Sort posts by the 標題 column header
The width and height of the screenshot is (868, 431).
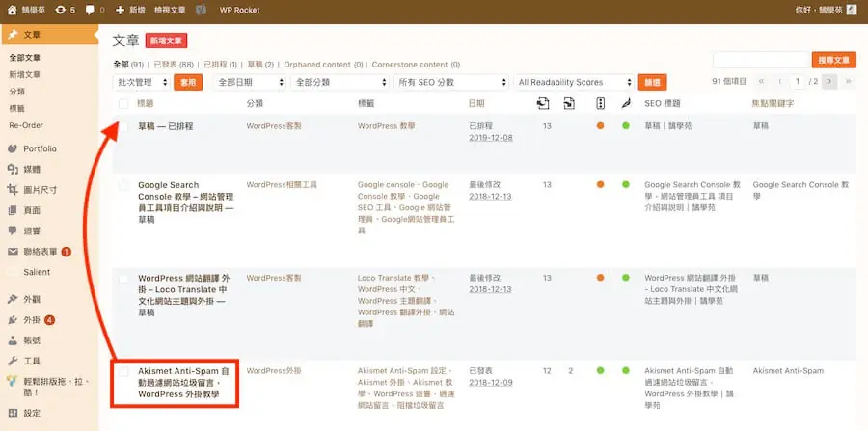pyautogui.click(x=146, y=103)
